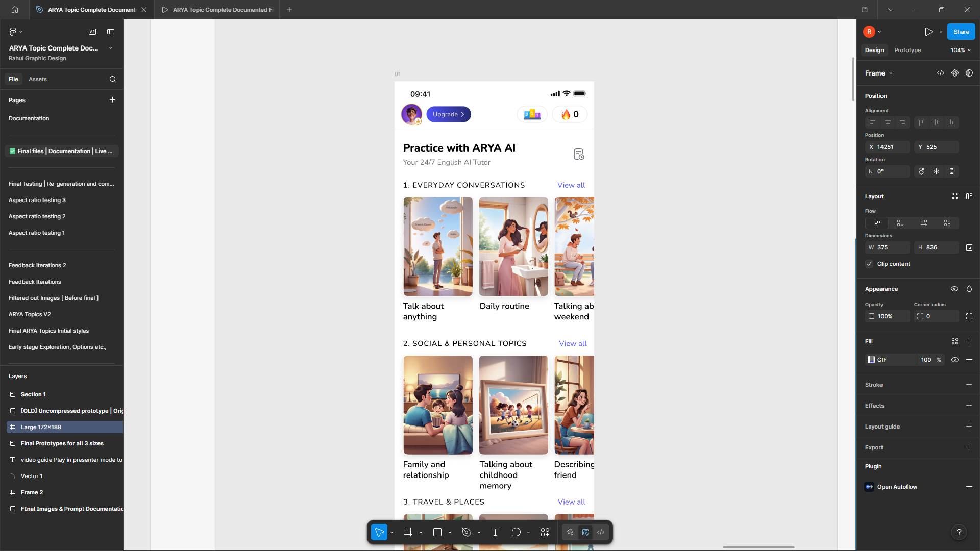Click Upgrade button in phone mockup
Viewport: 980px width, 551px height.
click(x=449, y=114)
